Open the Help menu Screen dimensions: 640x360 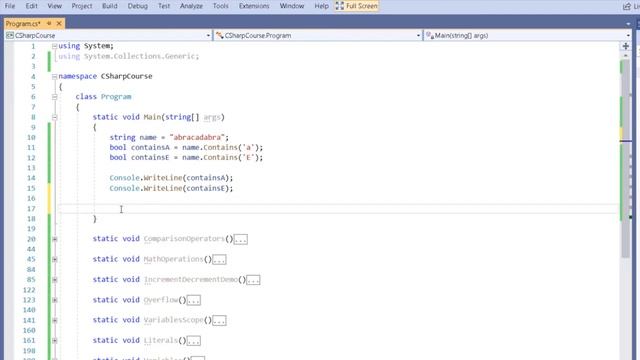(x=321, y=6)
